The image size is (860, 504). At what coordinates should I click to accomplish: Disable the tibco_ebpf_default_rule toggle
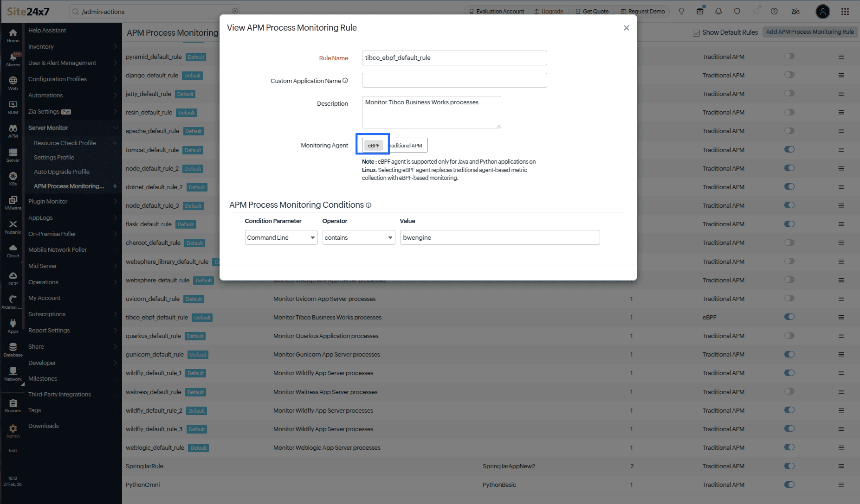(789, 317)
